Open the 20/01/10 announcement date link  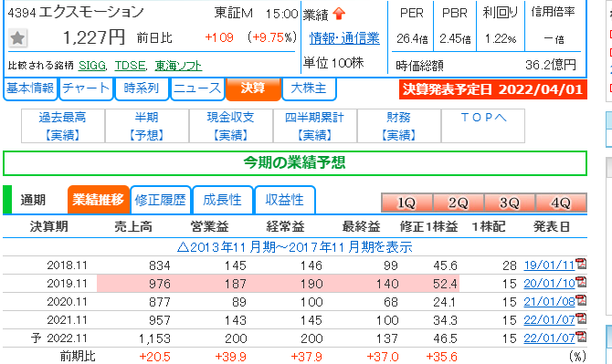click(549, 284)
